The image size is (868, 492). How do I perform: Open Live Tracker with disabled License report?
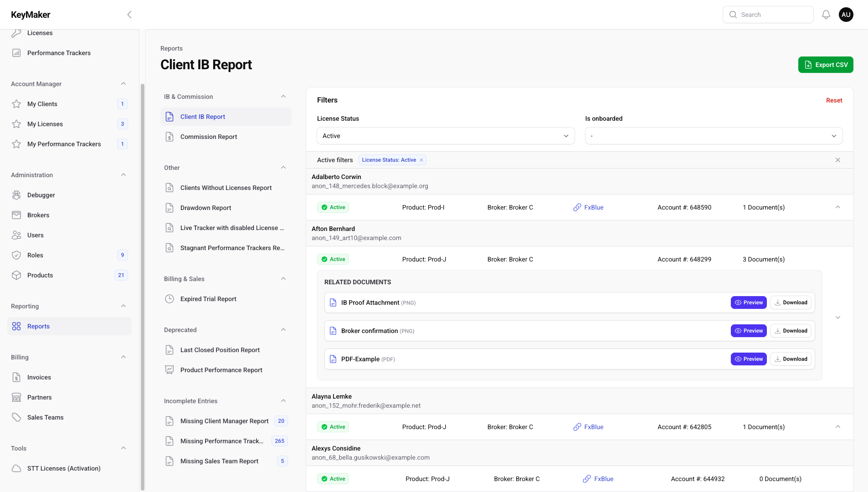[x=226, y=228]
